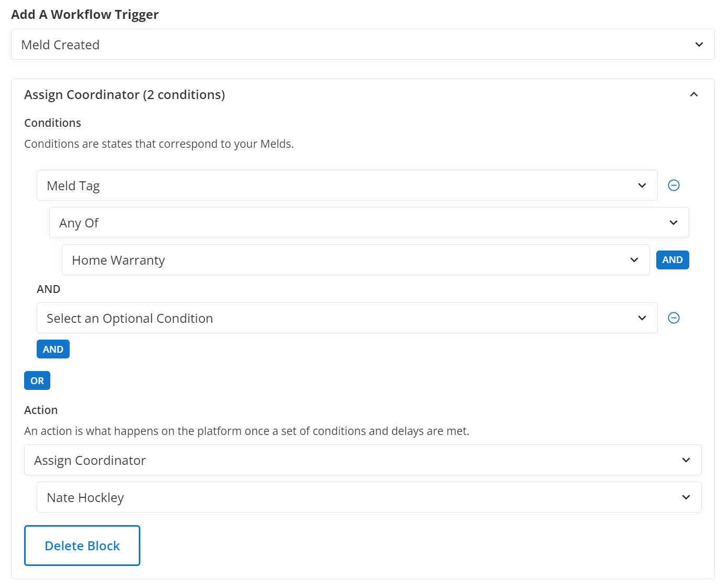The height and width of the screenshot is (588, 728).
Task: Click AND button beside Home Warranty
Action: [x=672, y=260]
